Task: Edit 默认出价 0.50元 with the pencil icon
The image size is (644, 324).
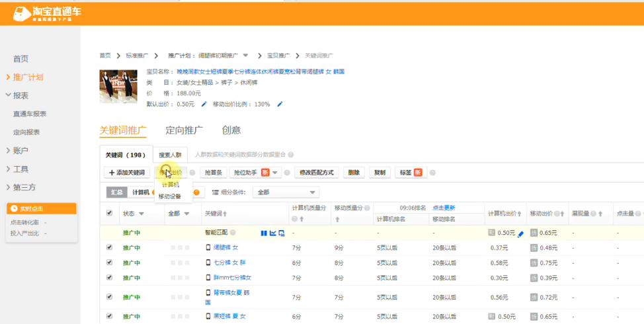Action: (204, 104)
